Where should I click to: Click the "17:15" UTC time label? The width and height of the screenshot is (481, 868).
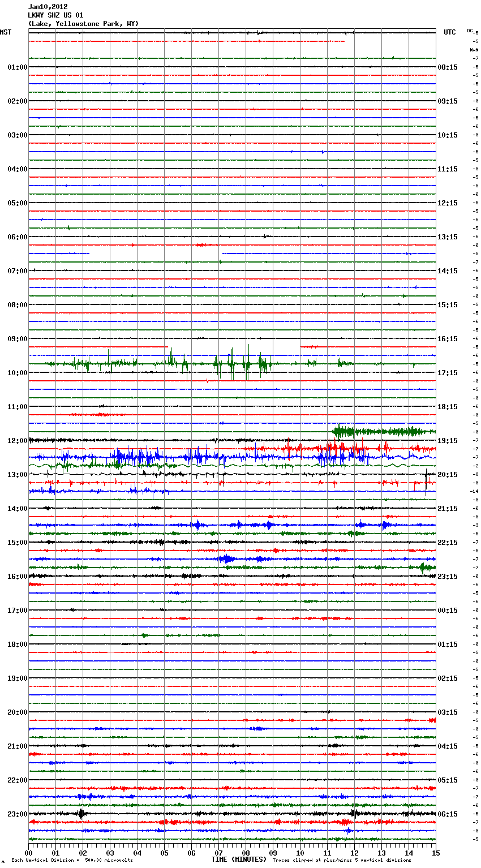point(448,373)
